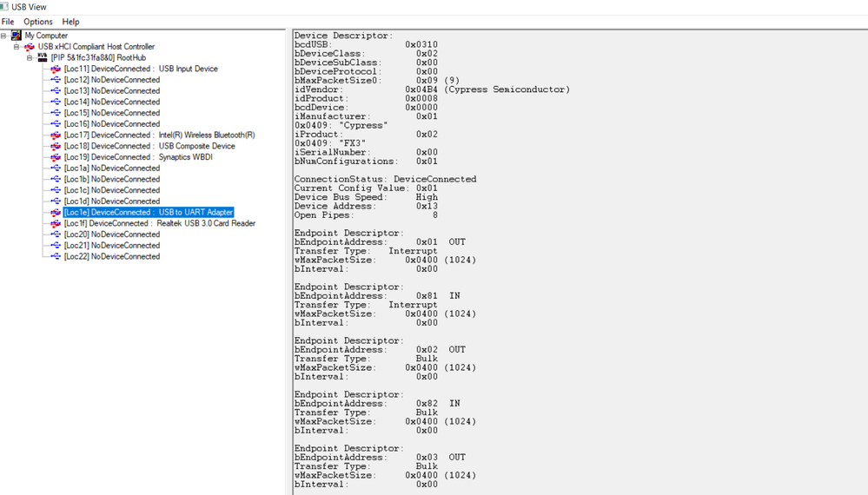Select Loc1f Realtek Card Reader entry
The image size is (868, 495).
pyautogui.click(x=159, y=223)
